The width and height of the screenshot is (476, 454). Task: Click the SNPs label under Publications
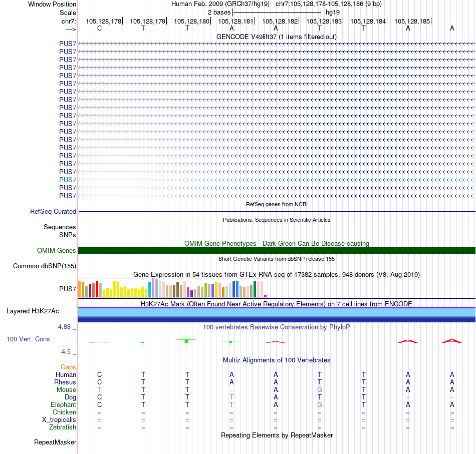point(68,235)
